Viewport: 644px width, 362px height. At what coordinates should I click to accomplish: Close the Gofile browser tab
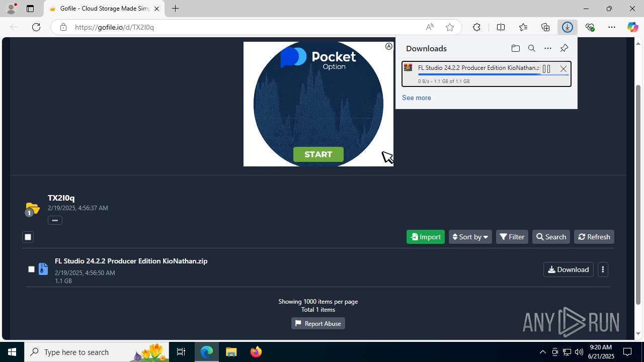click(157, 9)
